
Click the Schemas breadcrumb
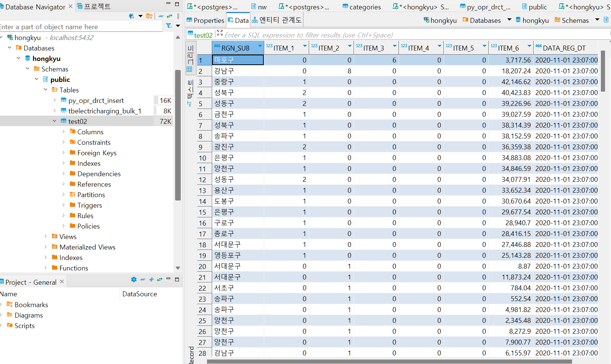pyautogui.click(x=572, y=20)
